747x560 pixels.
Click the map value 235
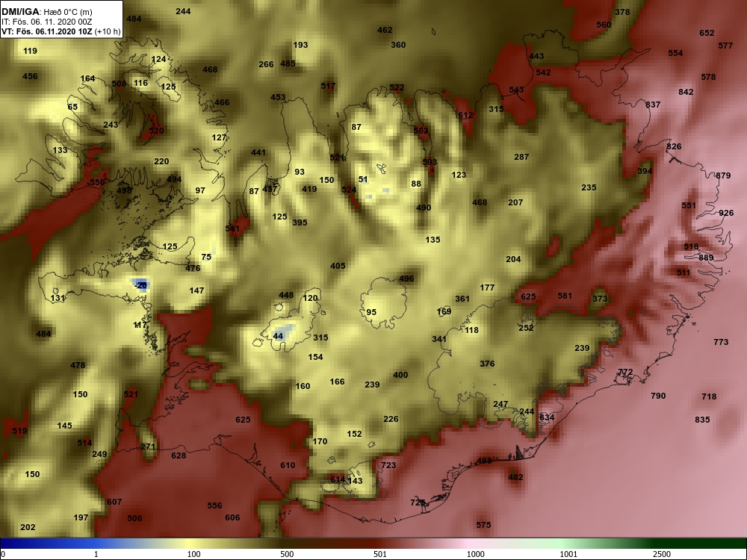pos(589,187)
